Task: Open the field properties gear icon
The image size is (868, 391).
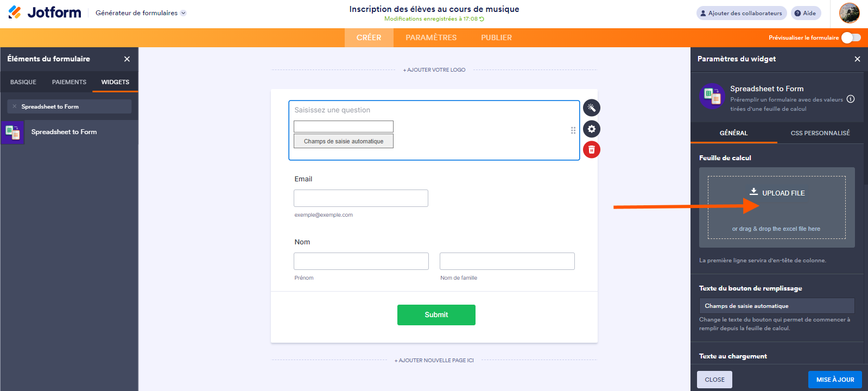Action: click(x=591, y=129)
